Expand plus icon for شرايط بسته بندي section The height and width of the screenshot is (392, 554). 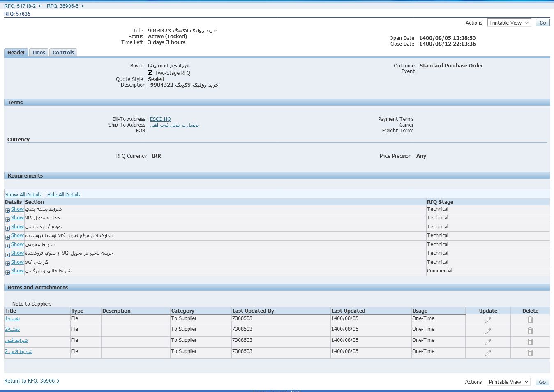tap(7, 210)
